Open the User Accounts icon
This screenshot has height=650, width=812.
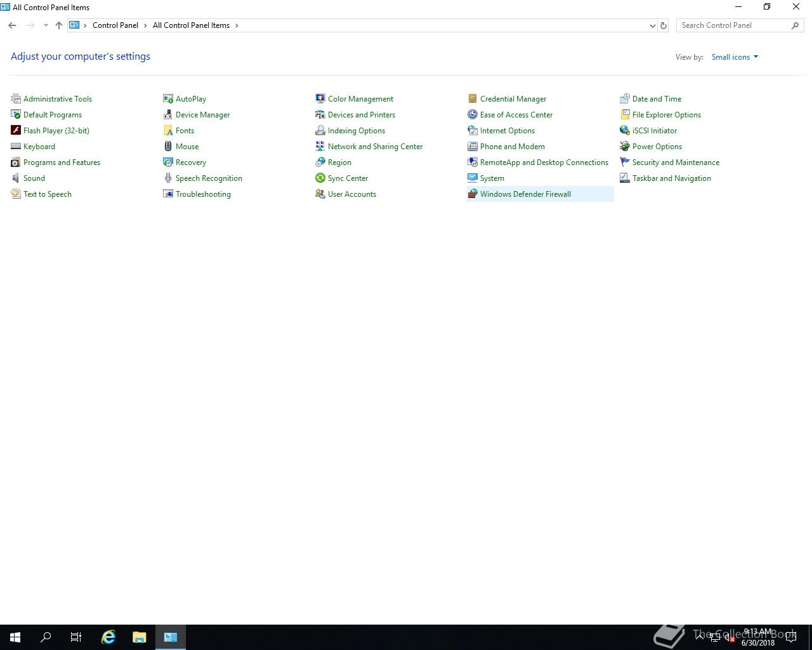click(x=320, y=194)
